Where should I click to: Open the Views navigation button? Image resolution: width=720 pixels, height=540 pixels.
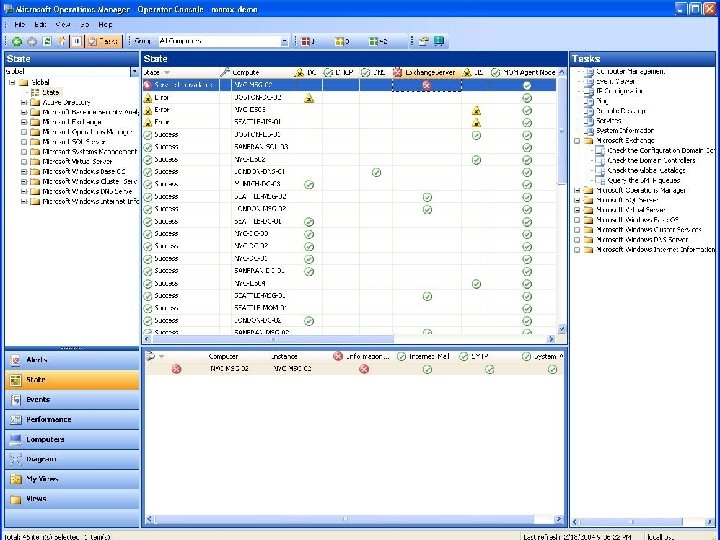pyautogui.click(x=72, y=499)
